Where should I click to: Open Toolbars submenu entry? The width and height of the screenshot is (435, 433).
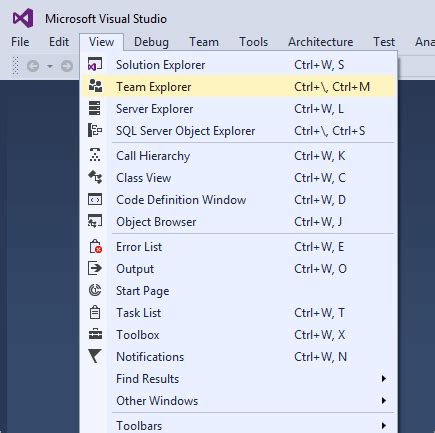(239, 425)
